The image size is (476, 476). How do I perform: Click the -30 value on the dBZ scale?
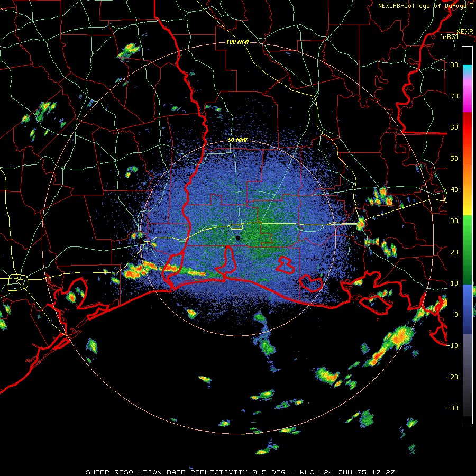pyautogui.click(x=452, y=408)
